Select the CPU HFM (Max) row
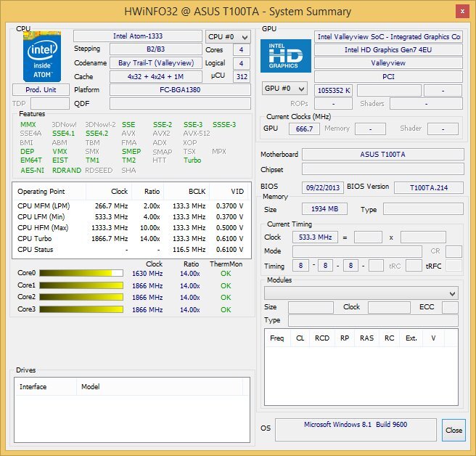This screenshot has height=456, width=476. 131,228
